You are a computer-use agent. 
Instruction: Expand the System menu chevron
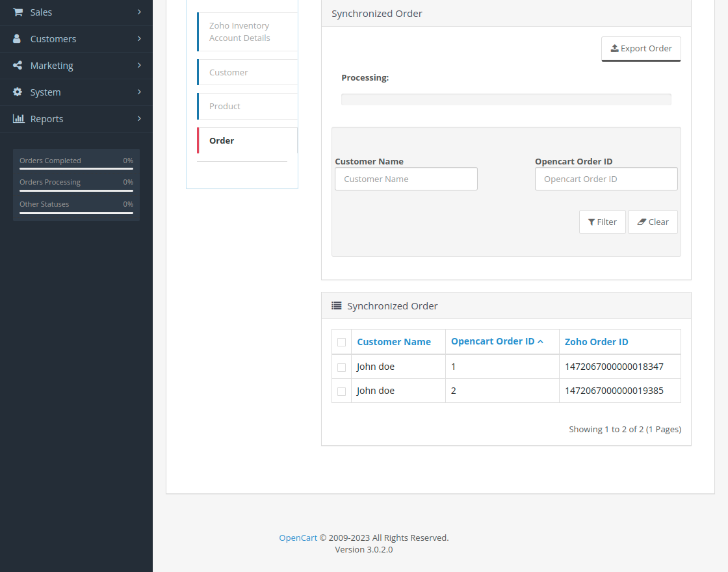(x=138, y=92)
